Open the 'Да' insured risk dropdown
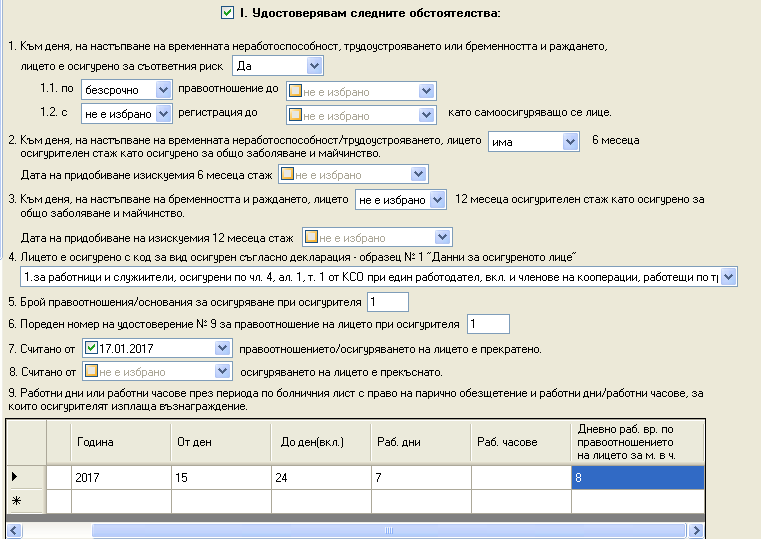Image resolution: width=761 pixels, height=539 pixels. tap(315, 66)
